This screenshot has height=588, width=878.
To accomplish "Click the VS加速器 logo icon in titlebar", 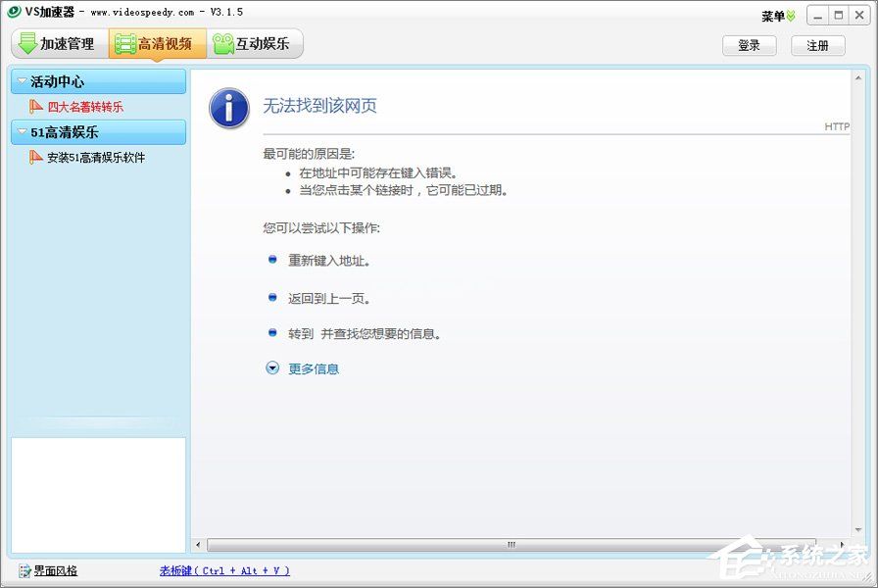I will (15, 13).
